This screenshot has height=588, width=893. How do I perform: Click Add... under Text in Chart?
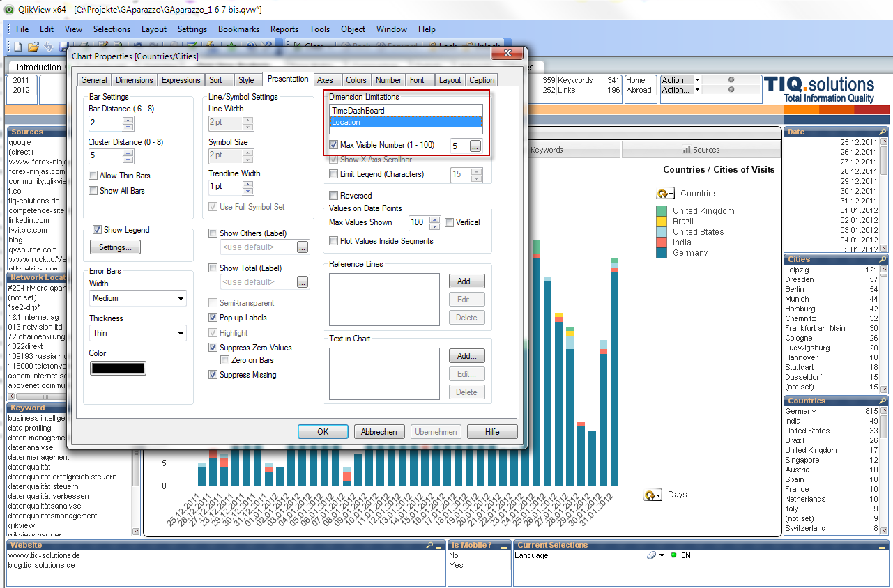[466, 356]
